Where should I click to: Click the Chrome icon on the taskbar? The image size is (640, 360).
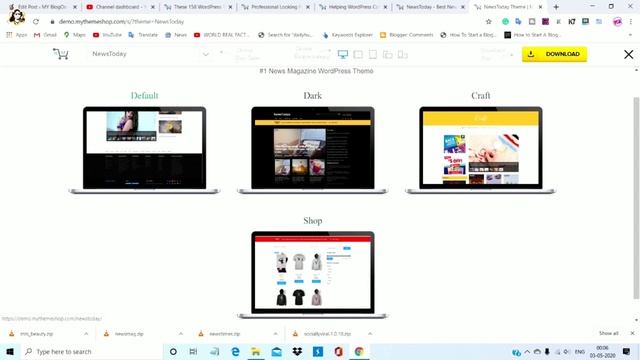click(x=359, y=351)
